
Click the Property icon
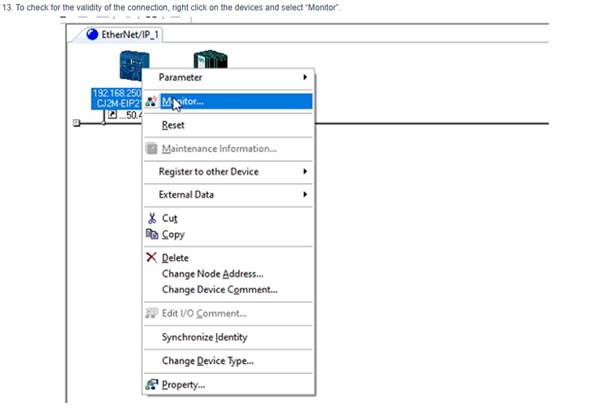152,384
